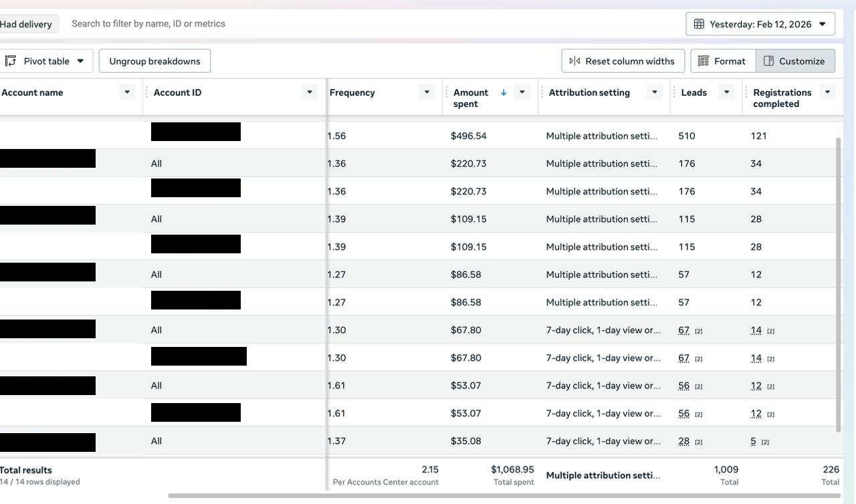Screen dimensions: 856x504
Task: Toggle the Had delivery filter chip
Action: [25, 24]
